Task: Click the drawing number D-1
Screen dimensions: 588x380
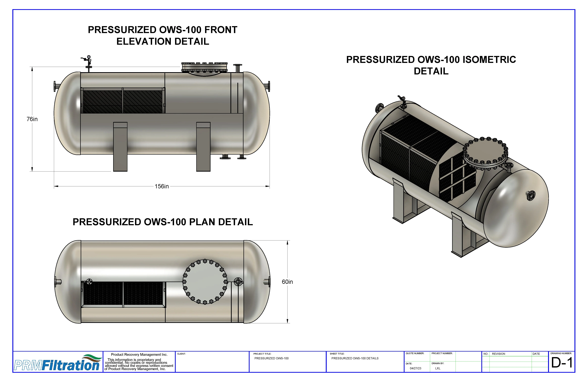Action: 562,363
